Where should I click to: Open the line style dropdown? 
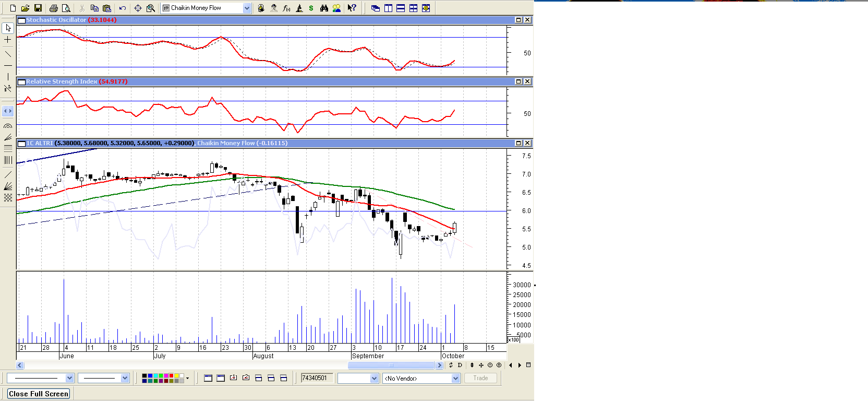tap(70, 378)
